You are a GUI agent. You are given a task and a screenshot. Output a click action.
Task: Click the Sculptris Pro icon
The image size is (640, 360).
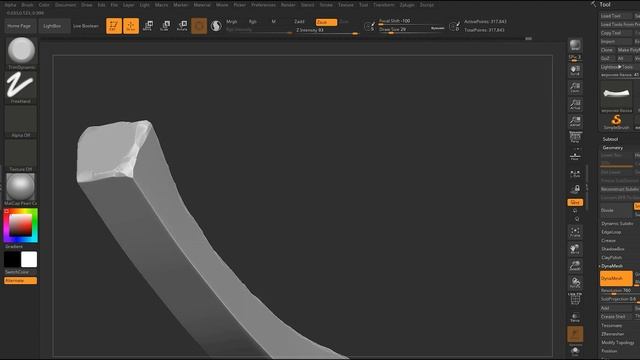pos(216,26)
